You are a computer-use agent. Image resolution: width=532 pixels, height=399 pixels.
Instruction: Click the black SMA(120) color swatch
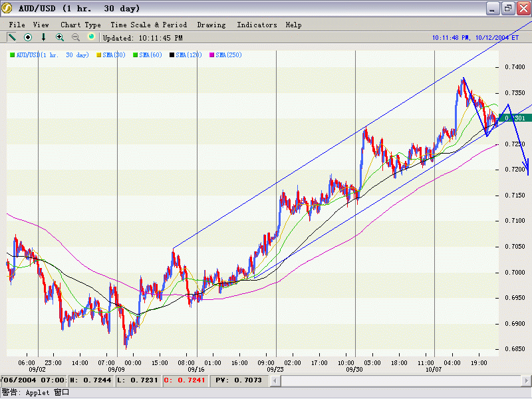pos(172,55)
